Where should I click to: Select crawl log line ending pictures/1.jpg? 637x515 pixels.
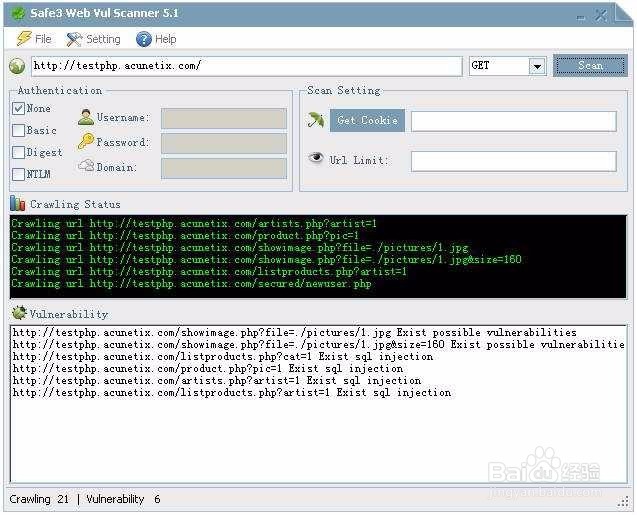(x=240, y=247)
